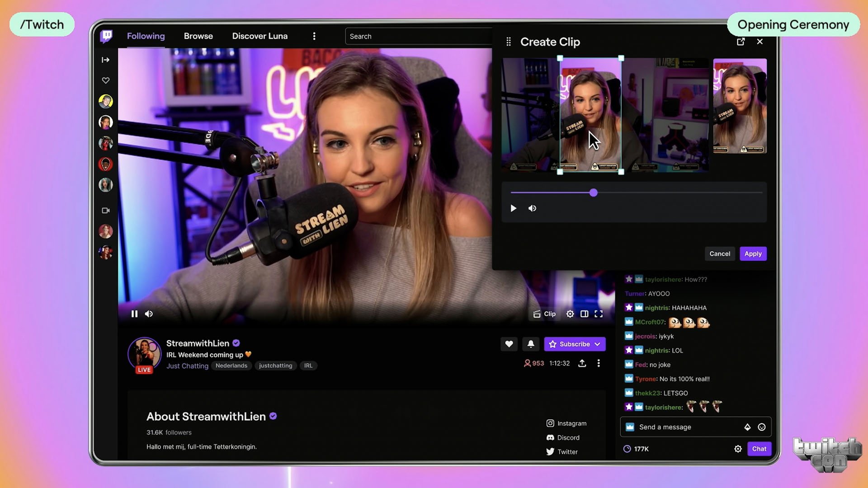Image resolution: width=868 pixels, height=488 pixels.
Task: Open the Twitter link
Action: (562, 452)
